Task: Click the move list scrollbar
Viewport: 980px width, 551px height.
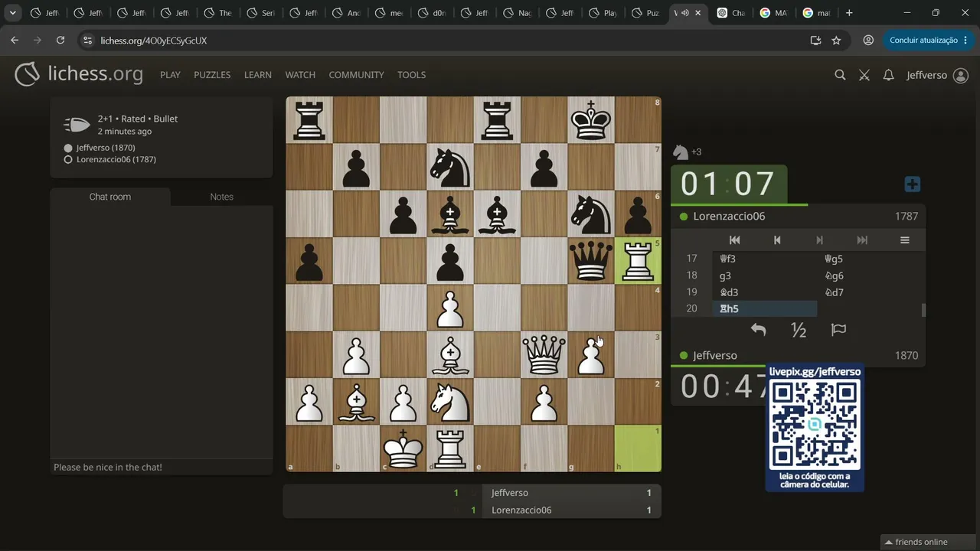Action: pyautogui.click(x=923, y=309)
